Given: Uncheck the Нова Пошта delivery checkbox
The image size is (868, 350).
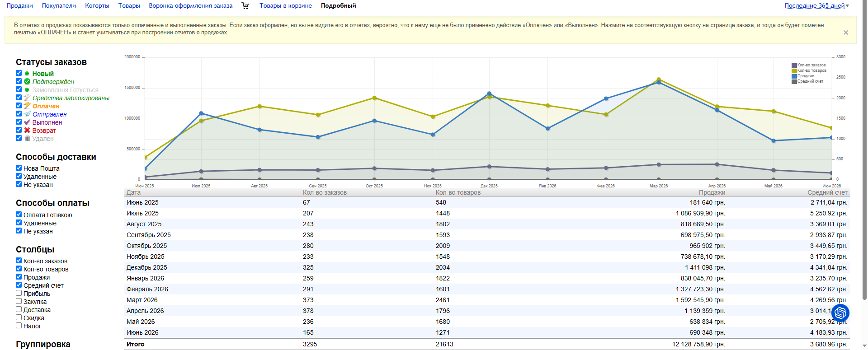Looking at the screenshot, I should point(19,168).
